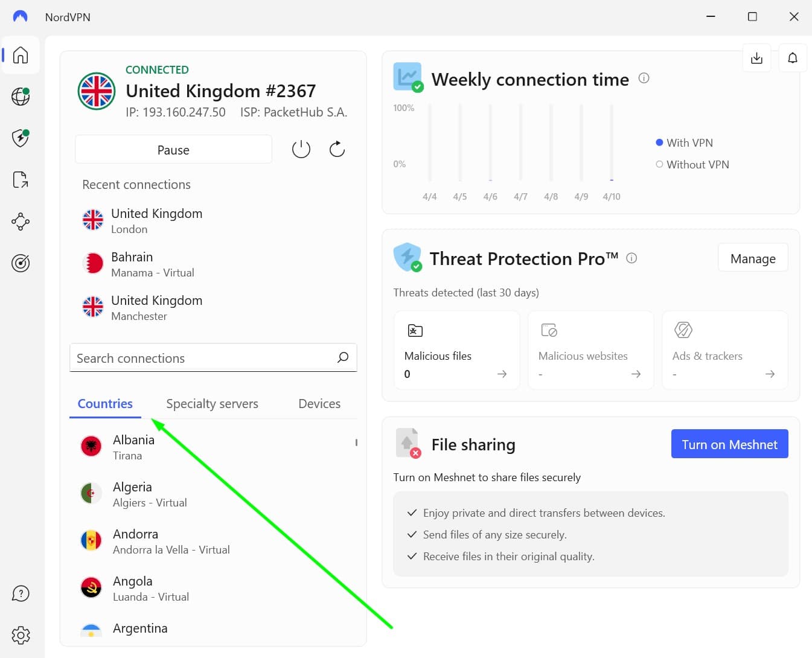Click the United Kingdom flag of connected server
The width and height of the screenshot is (812, 658).
97,91
